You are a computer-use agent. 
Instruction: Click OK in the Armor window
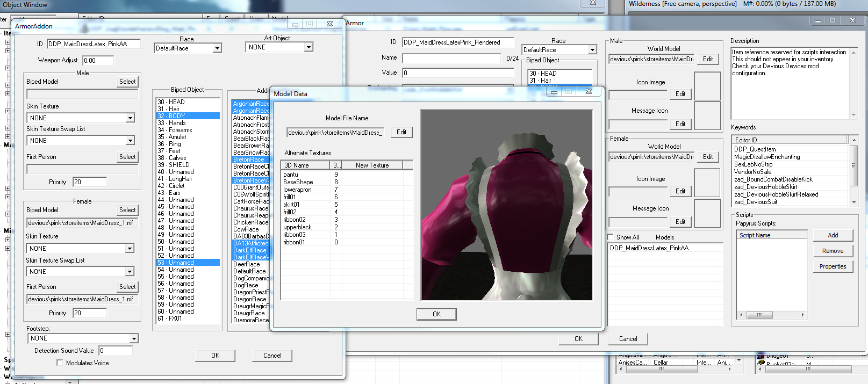578,339
